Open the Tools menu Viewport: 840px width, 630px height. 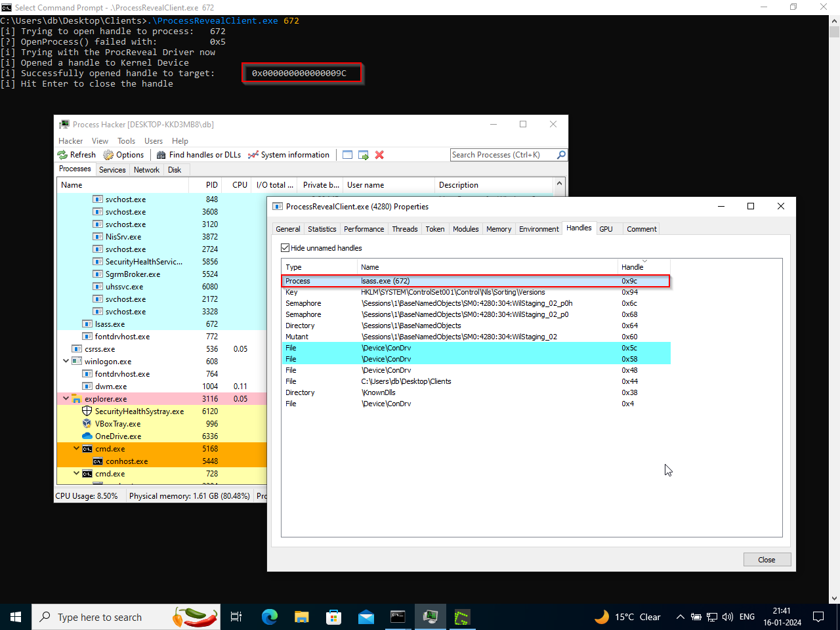coord(126,141)
